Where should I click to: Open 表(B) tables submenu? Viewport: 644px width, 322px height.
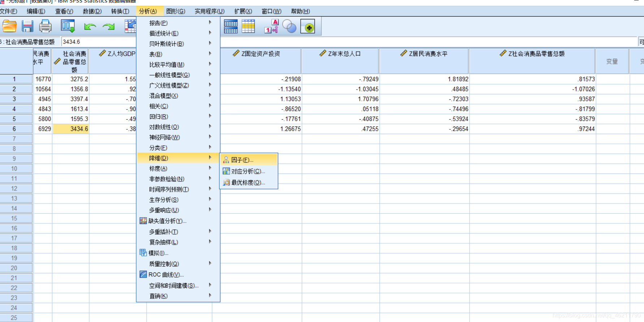[178, 54]
